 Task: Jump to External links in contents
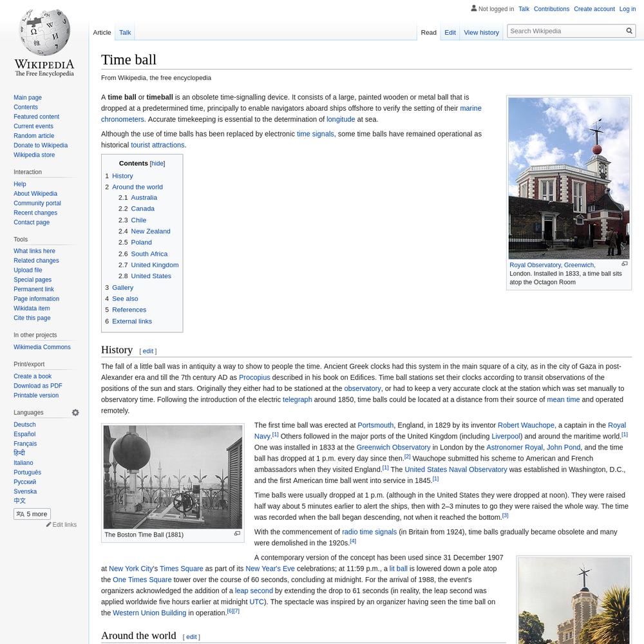click(x=132, y=321)
